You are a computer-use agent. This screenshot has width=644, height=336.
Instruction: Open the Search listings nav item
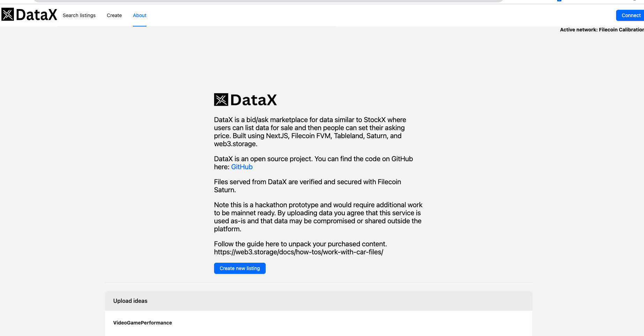pos(79,15)
